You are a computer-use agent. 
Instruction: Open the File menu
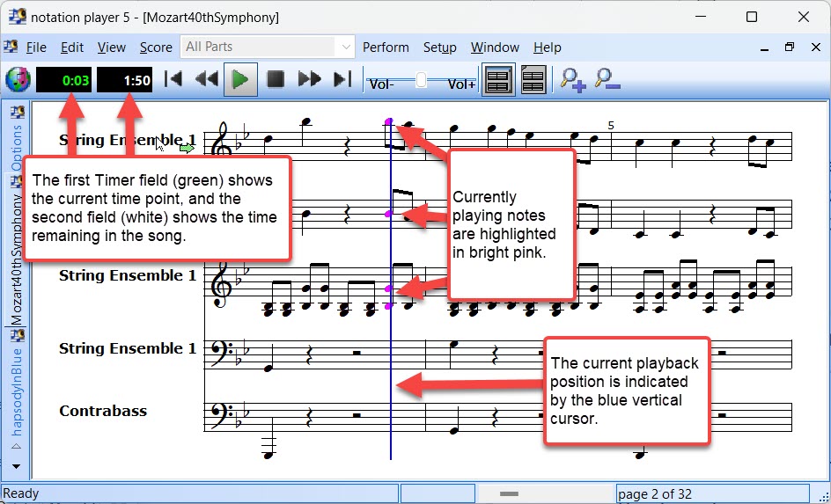click(36, 47)
